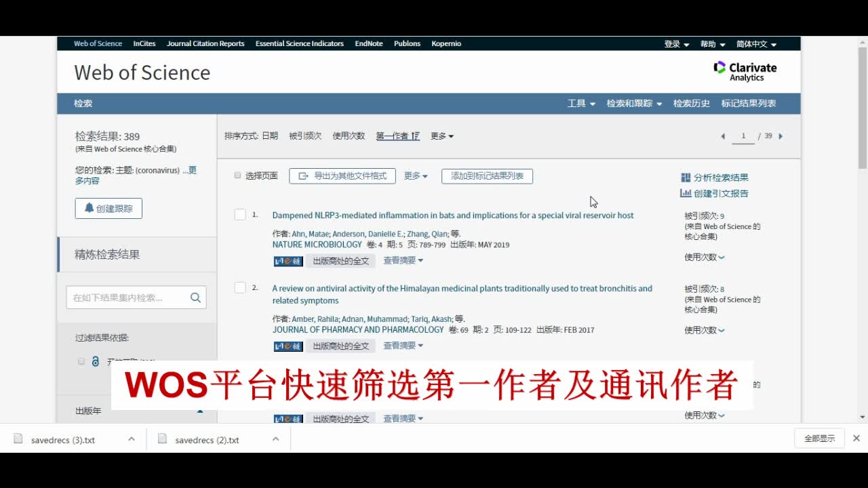Click the full-text link icon for result 2
The height and width of the screenshot is (488, 868).
pos(288,346)
